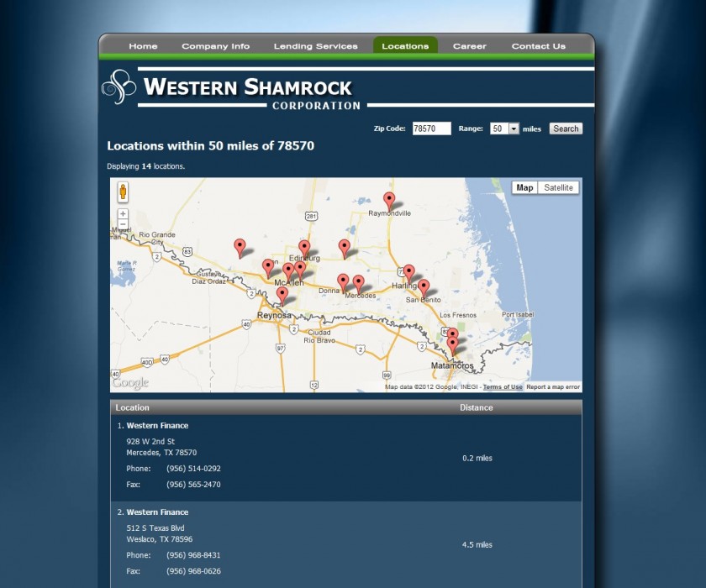
Task: Click the 'Distance' column header
Action: click(477, 407)
